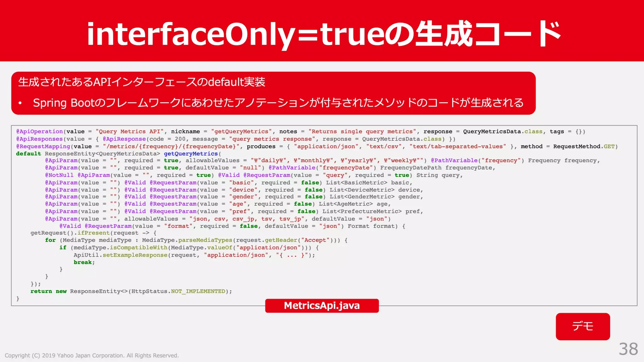Click the MetricsApi.java file label
This screenshot has width=644, height=362.
coord(322,305)
